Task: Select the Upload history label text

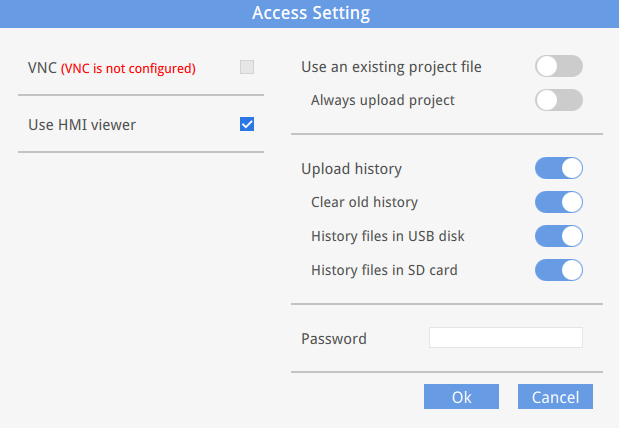Action: pos(351,169)
